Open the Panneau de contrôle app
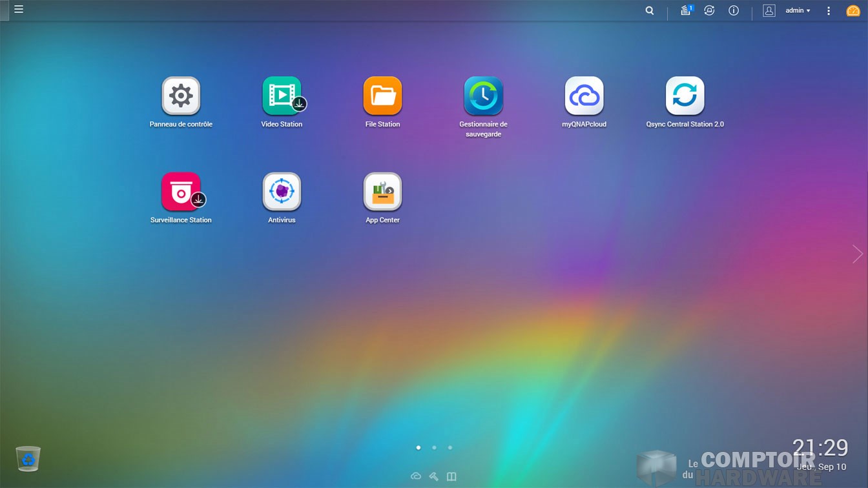Screen dimensions: 868x488 point(181,96)
